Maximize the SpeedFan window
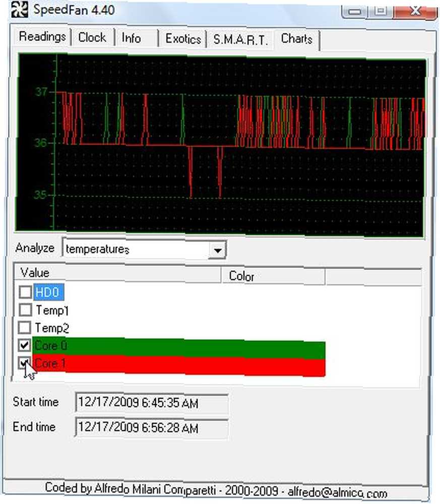440x504 pixels. 381,11
